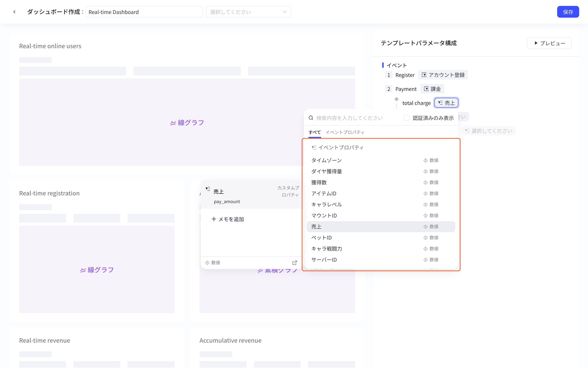Open external link icon in 売上 tooltip
This screenshot has height=368, width=588.
pyautogui.click(x=295, y=263)
